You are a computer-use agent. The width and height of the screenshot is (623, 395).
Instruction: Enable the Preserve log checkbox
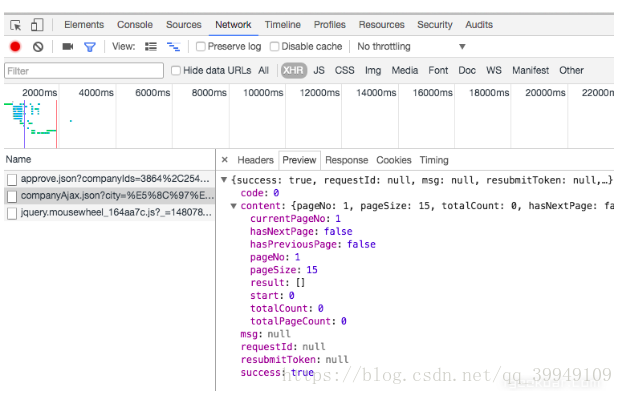tap(201, 46)
